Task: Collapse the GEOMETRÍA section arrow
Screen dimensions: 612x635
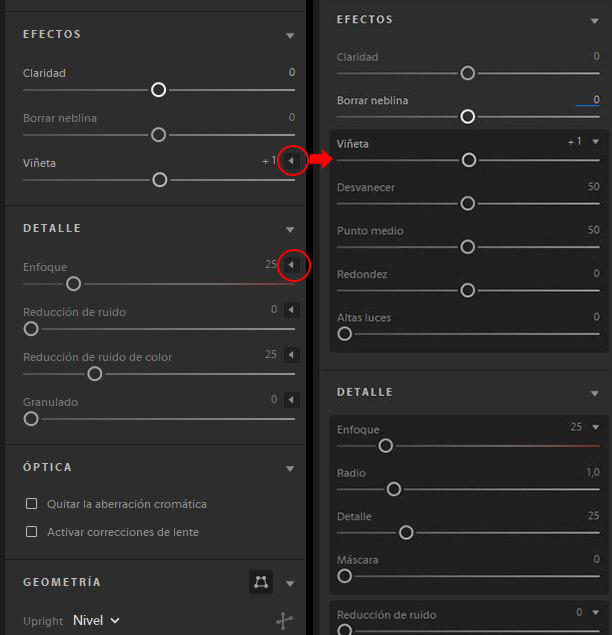Action: [290, 584]
